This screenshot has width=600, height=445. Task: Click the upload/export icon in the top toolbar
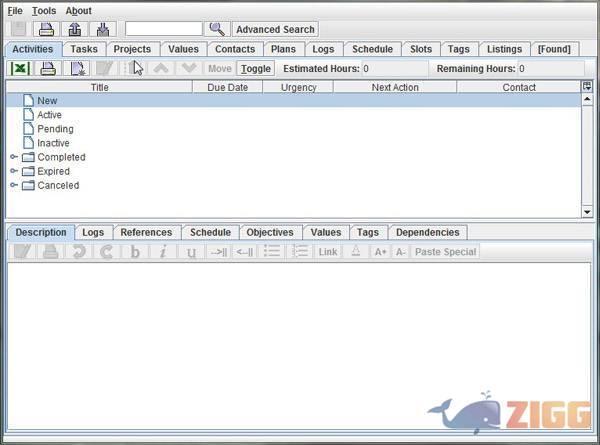(x=75, y=29)
